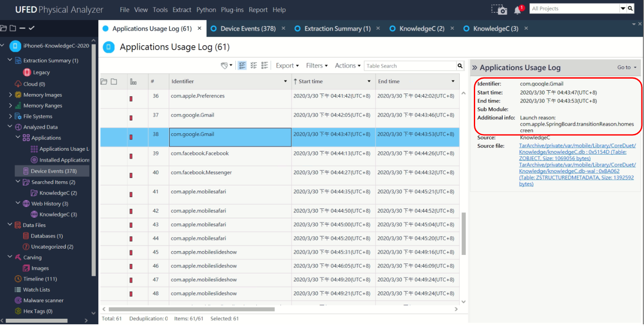
Task: Expand the File Systems node
Action: [10, 116]
